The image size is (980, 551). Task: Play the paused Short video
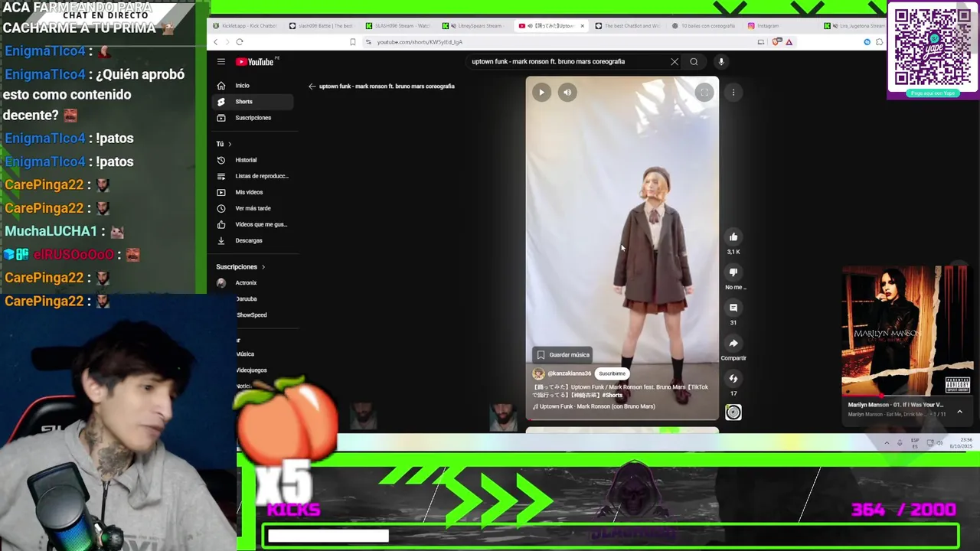(x=541, y=93)
